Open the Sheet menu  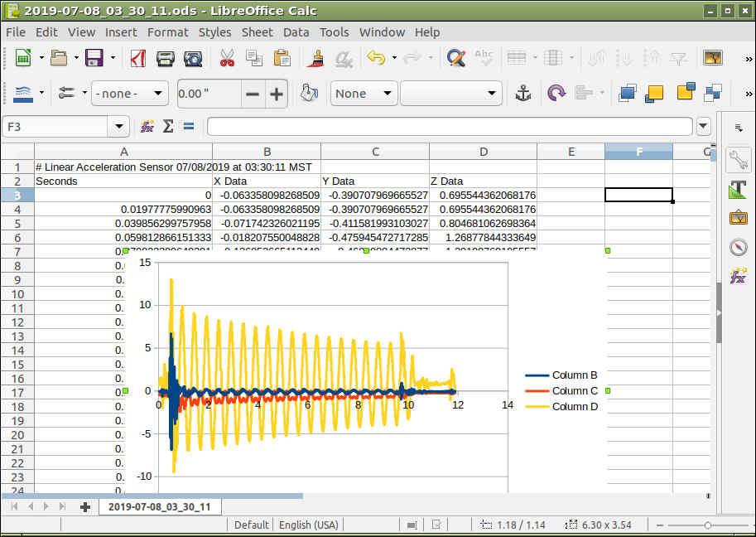pos(257,32)
